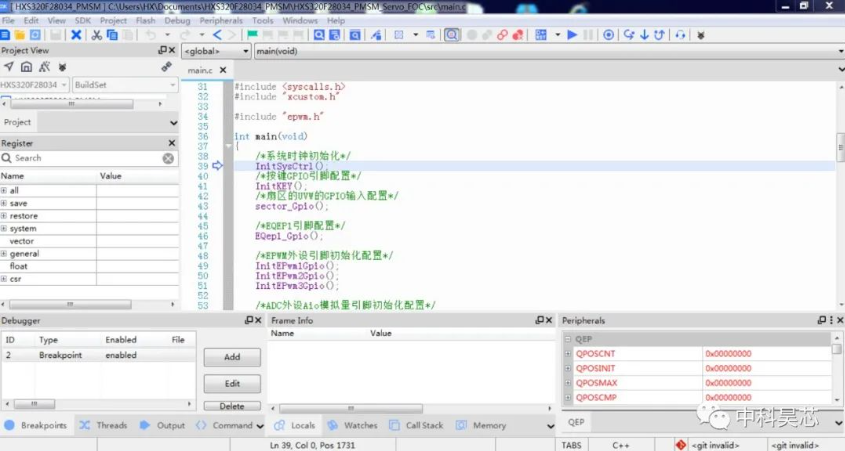Navigate back with the blue left arrow

click(x=217, y=35)
